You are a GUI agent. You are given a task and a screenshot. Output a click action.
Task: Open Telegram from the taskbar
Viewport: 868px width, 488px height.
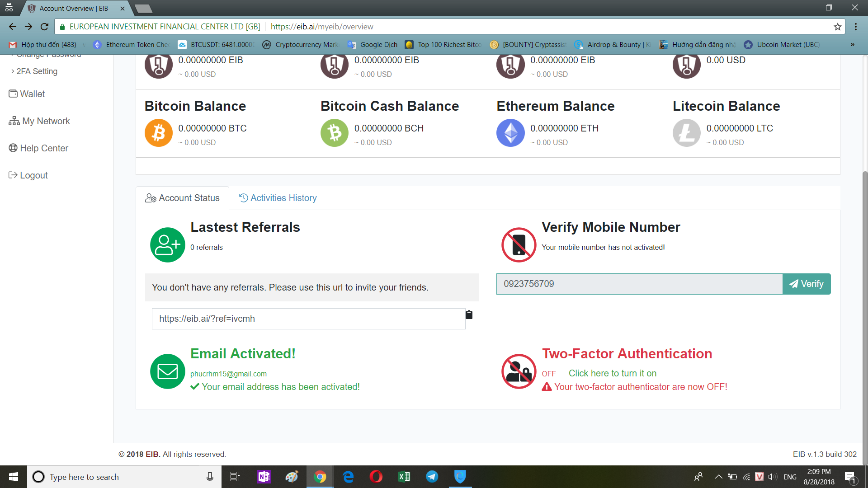(x=432, y=477)
